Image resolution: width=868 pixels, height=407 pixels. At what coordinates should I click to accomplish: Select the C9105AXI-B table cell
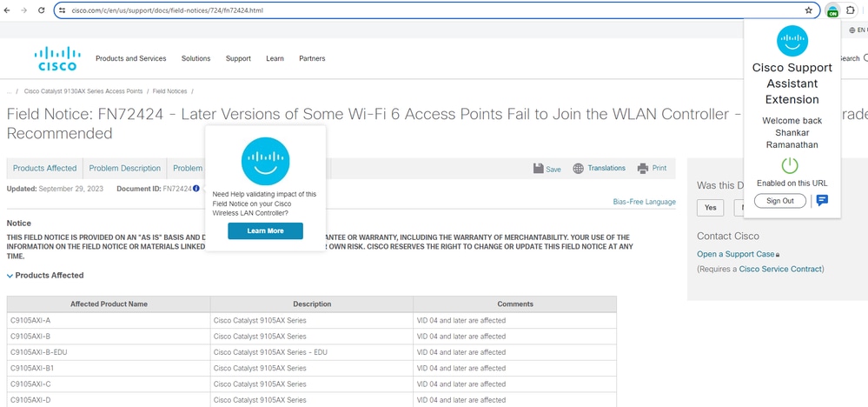[109, 336]
